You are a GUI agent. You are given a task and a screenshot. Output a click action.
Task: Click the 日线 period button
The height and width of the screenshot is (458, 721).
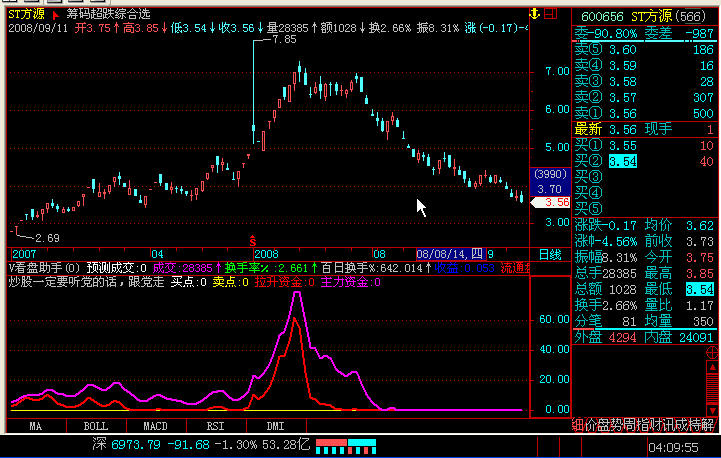(x=550, y=254)
